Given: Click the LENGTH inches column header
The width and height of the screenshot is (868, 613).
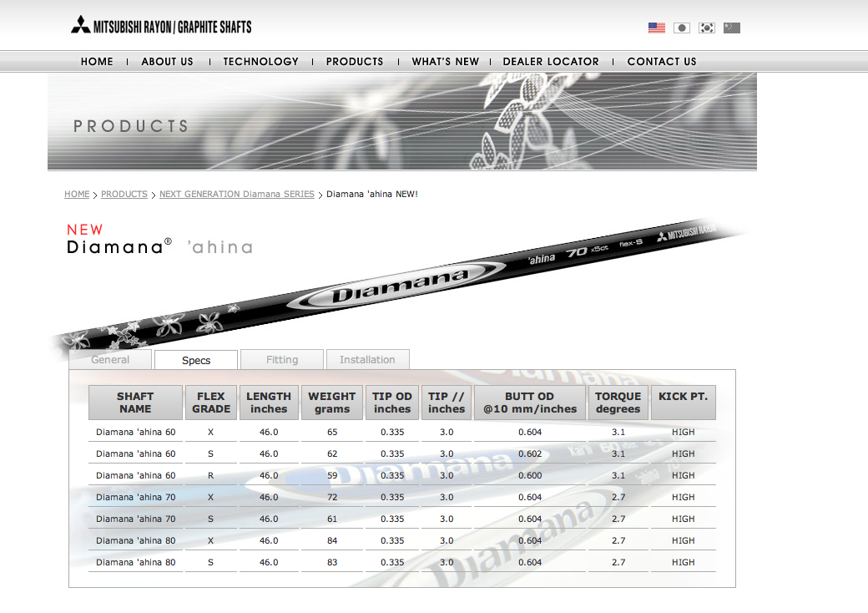Looking at the screenshot, I should coord(269,403).
